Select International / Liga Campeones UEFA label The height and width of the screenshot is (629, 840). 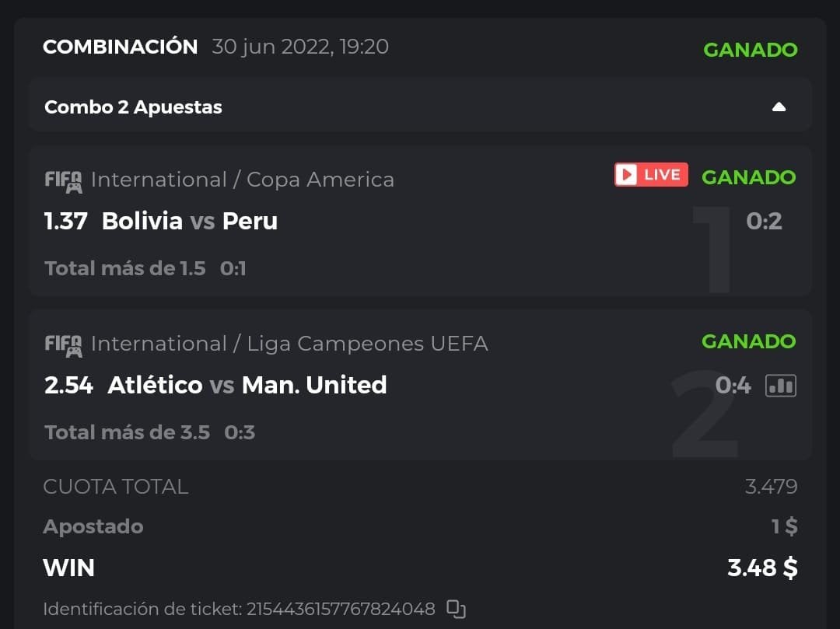289,344
